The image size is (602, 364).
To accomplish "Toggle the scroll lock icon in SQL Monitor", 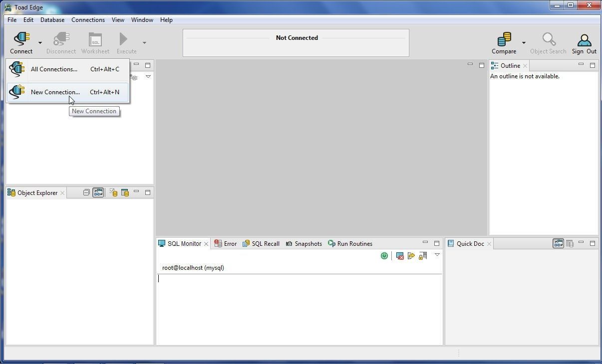I will point(423,256).
